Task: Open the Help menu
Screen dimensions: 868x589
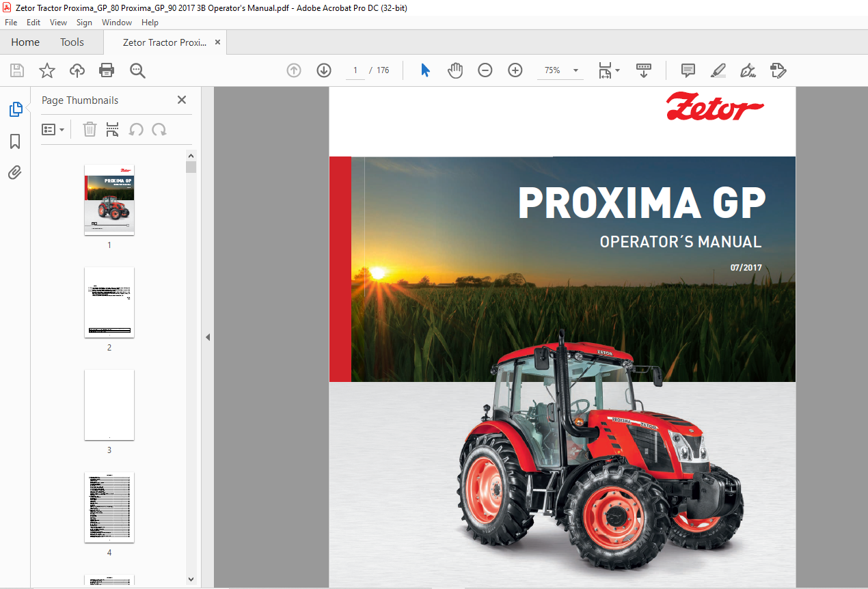Action: 150,23
